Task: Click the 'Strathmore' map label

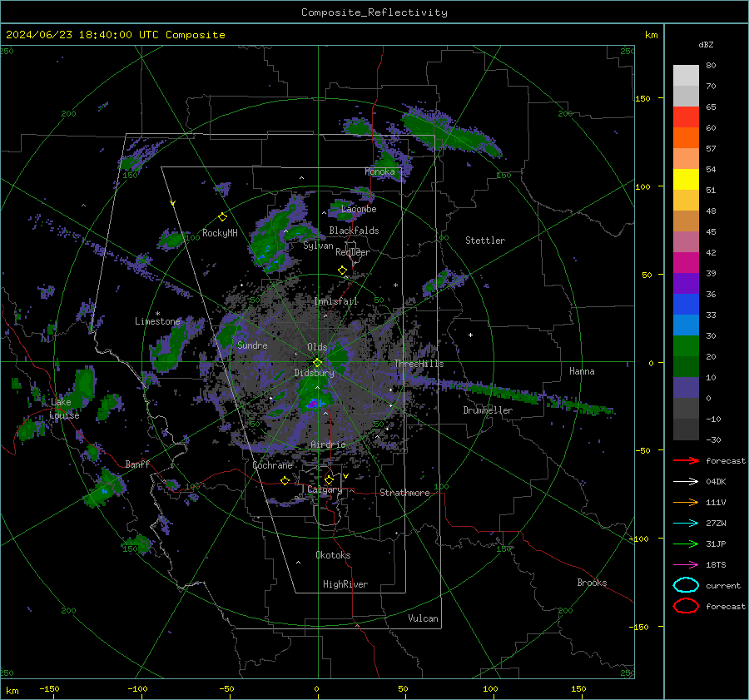Action: [404, 493]
